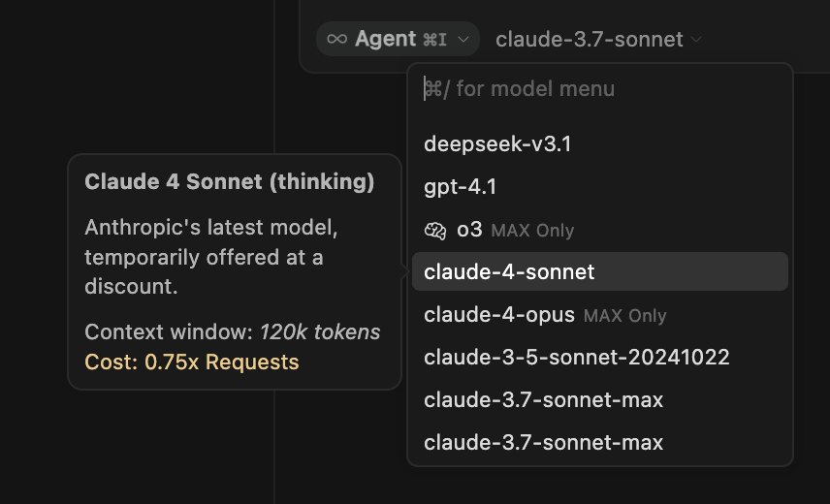This screenshot has width=830, height=504.
Task: Choose gpt-4.1 from the model list
Action: point(461,186)
